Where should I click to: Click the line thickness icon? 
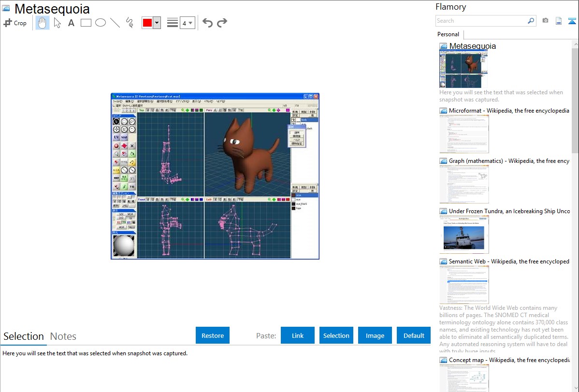(x=172, y=23)
